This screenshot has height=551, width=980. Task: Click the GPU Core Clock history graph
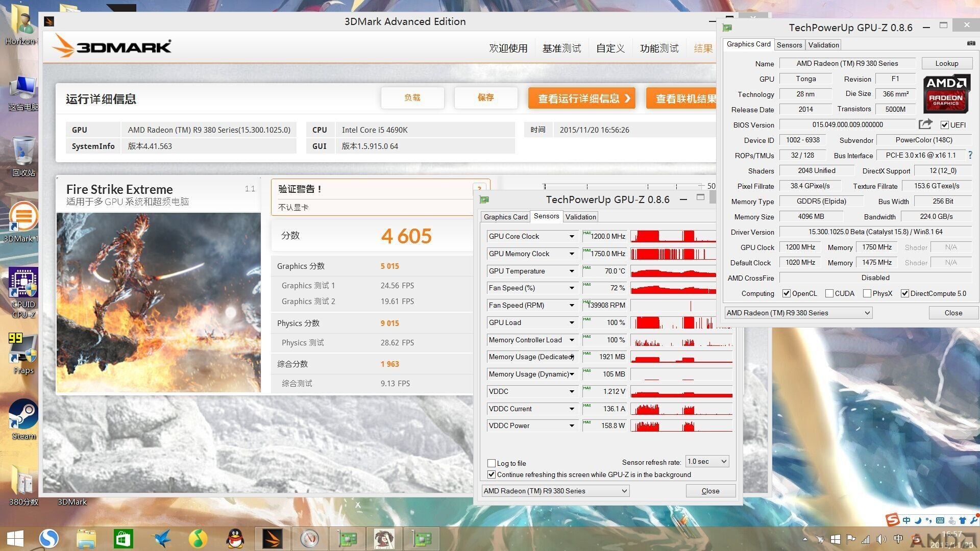click(x=673, y=236)
